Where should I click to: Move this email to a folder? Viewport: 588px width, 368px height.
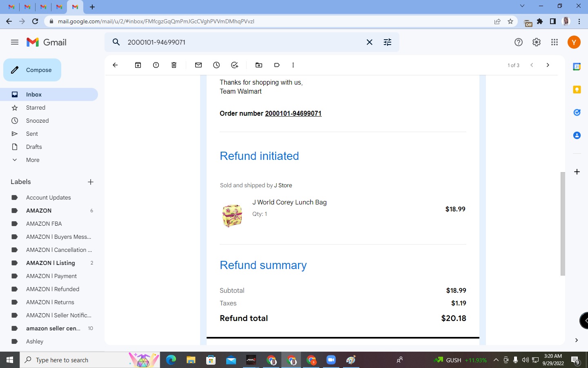259,65
